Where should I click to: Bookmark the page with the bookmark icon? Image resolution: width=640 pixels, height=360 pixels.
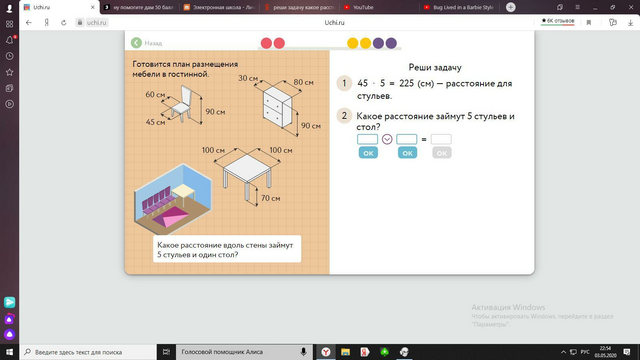point(589,22)
